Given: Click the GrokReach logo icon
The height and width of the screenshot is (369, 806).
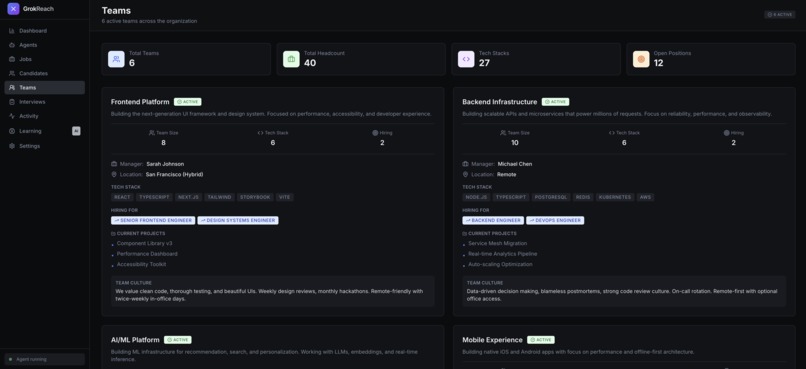Looking at the screenshot, I should click(13, 9).
